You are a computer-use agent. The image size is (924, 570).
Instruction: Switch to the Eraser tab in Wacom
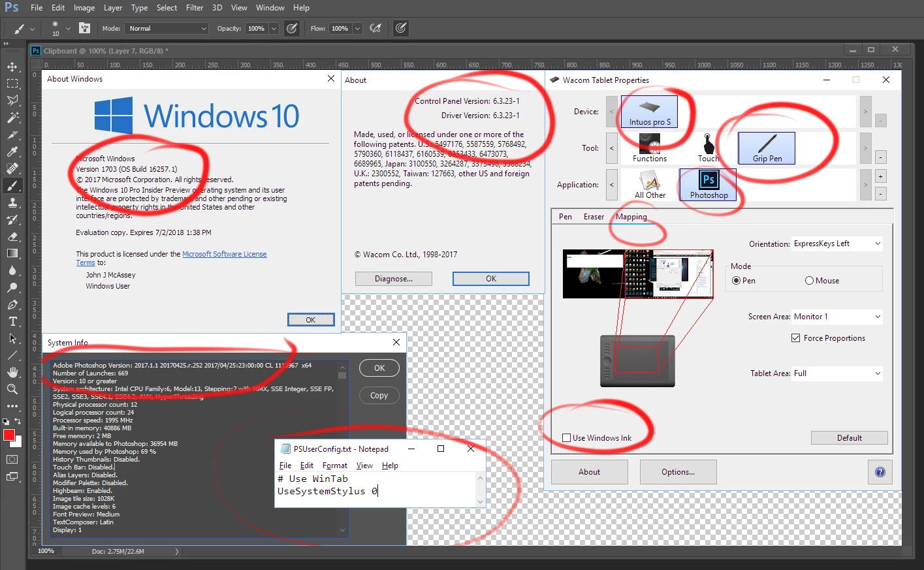tap(594, 217)
